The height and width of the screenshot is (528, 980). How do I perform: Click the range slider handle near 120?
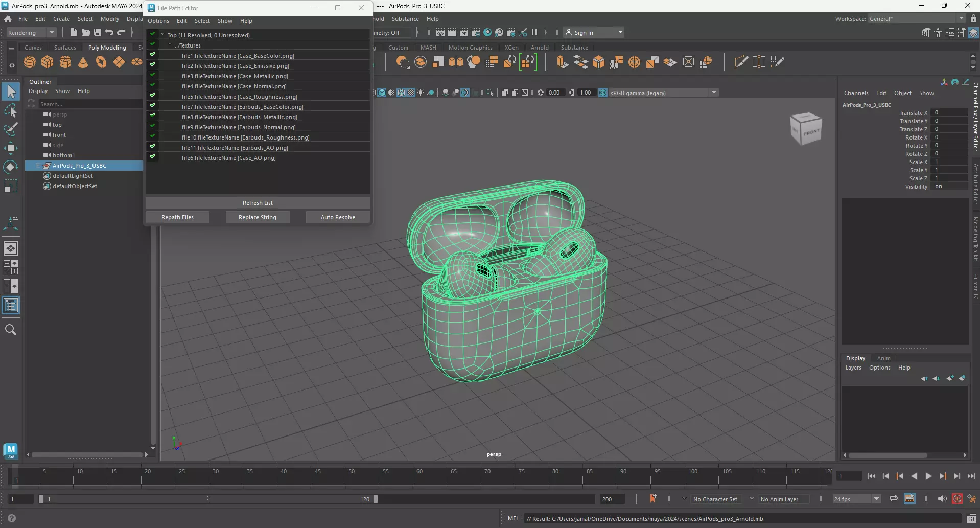376,499
